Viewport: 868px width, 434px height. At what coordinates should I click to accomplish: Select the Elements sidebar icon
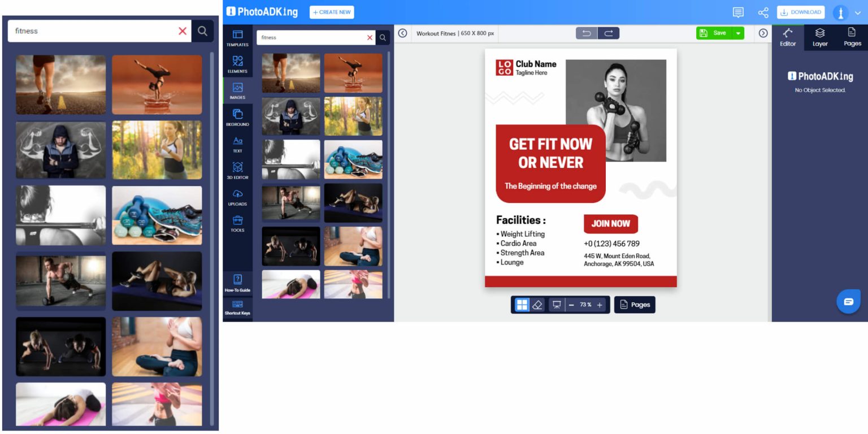(237, 63)
